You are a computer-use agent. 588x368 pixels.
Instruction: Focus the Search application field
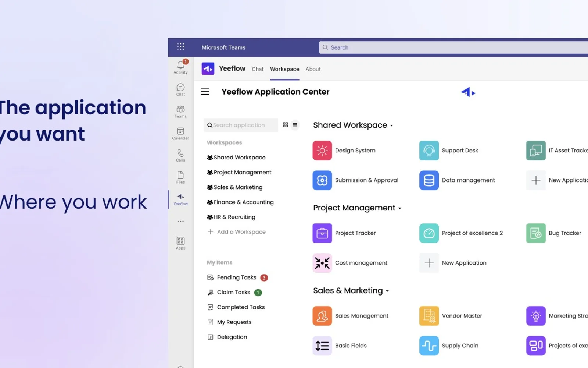point(241,125)
